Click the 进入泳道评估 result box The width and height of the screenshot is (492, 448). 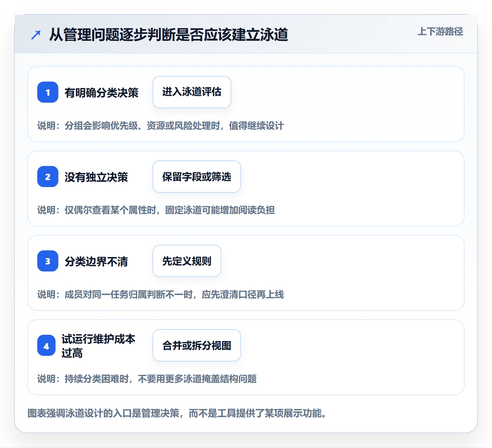192,92
